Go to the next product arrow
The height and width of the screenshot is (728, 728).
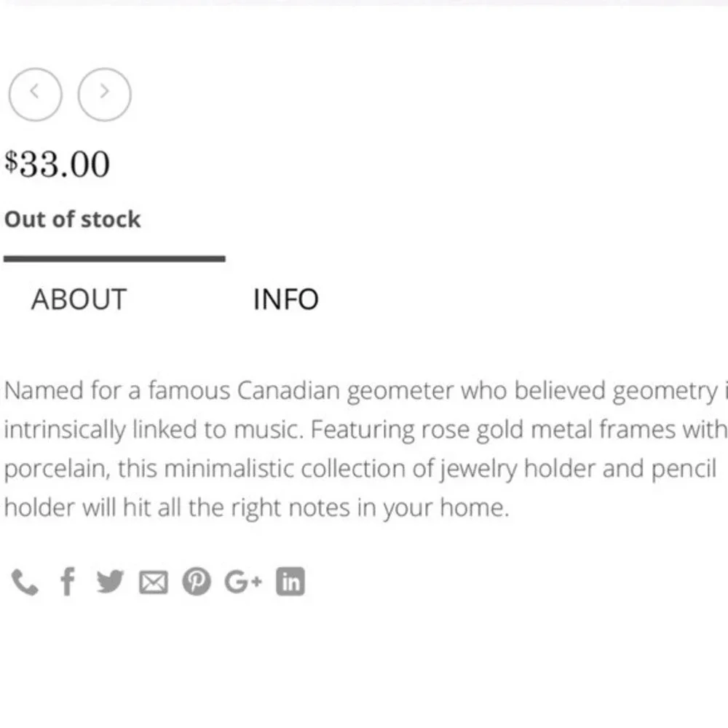coord(104,95)
